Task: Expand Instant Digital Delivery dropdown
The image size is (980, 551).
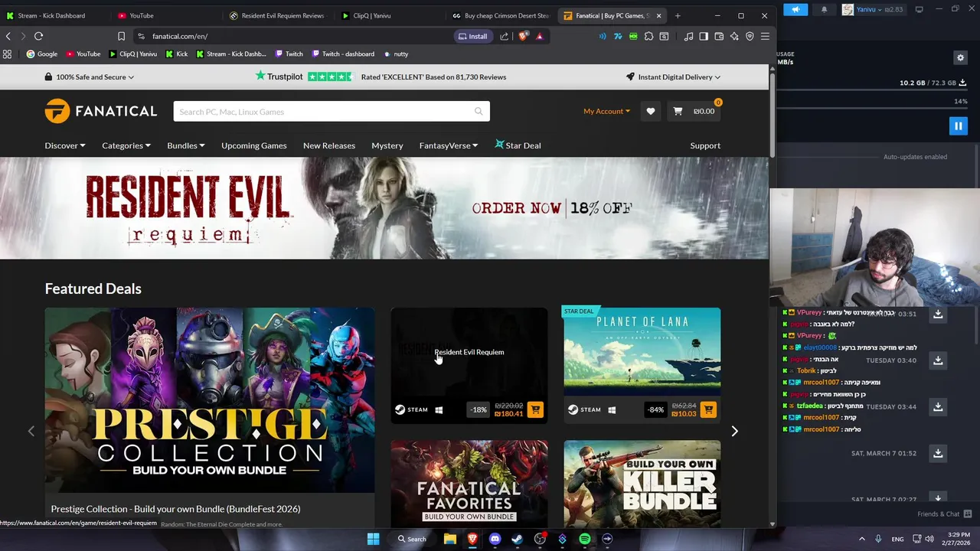Action: click(x=673, y=77)
